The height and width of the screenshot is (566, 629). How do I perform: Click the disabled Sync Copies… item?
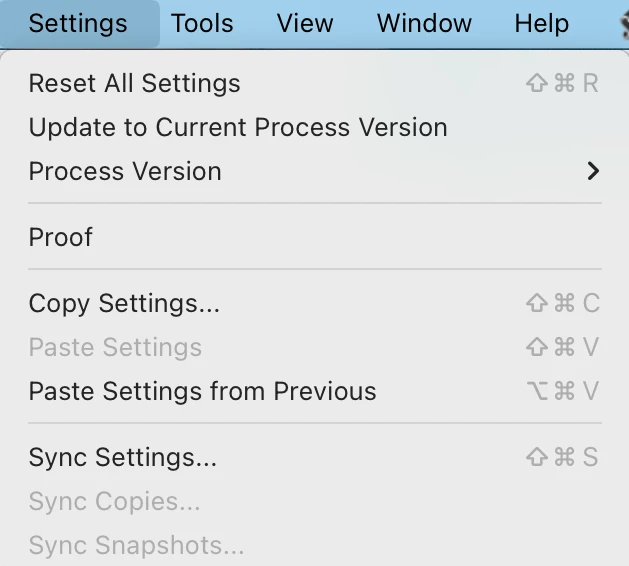pos(114,501)
